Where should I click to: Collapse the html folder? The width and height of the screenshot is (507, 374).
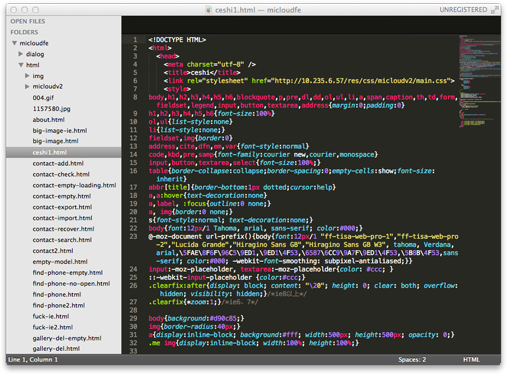[x=21, y=65]
